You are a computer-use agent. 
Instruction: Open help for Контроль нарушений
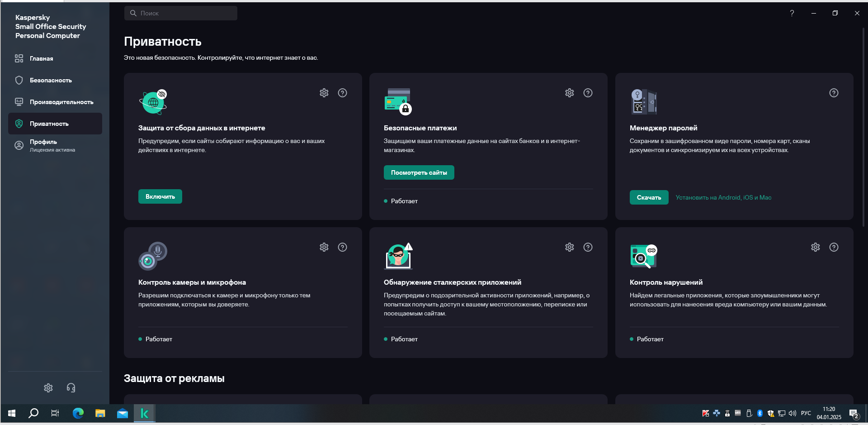tap(834, 247)
